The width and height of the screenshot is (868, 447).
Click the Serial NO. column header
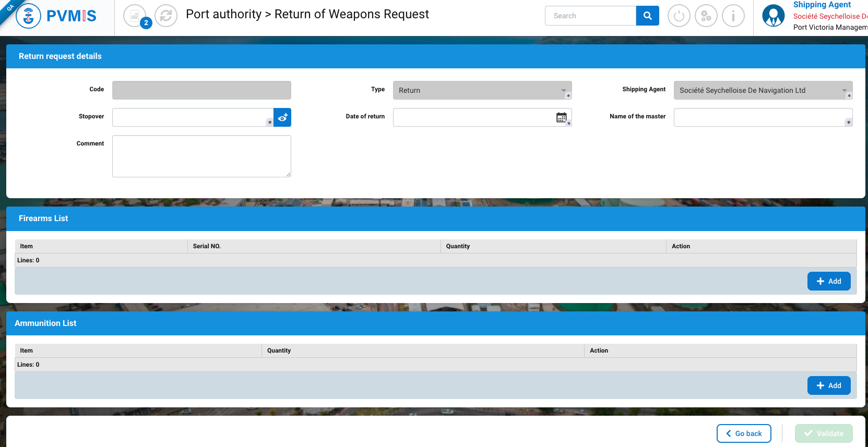pyautogui.click(x=207, y=246)
